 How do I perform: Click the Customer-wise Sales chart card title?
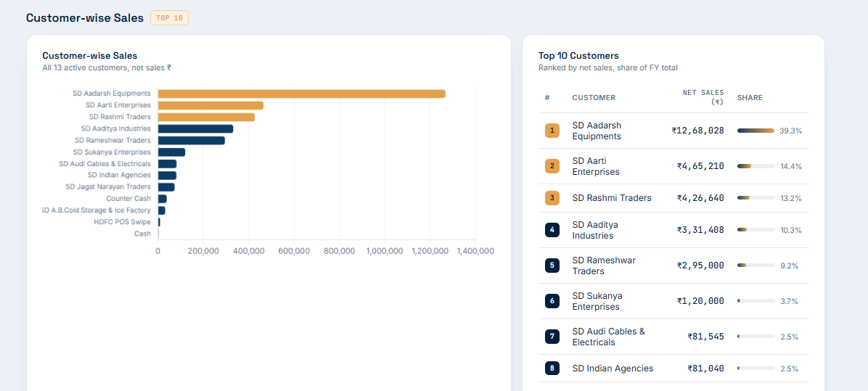90,56
